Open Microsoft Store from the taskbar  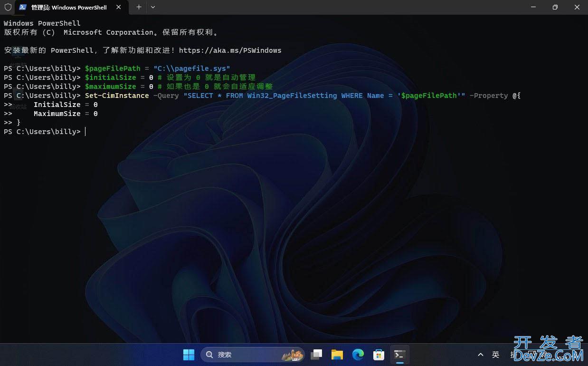pyautogui.click(x=379, y=355)
